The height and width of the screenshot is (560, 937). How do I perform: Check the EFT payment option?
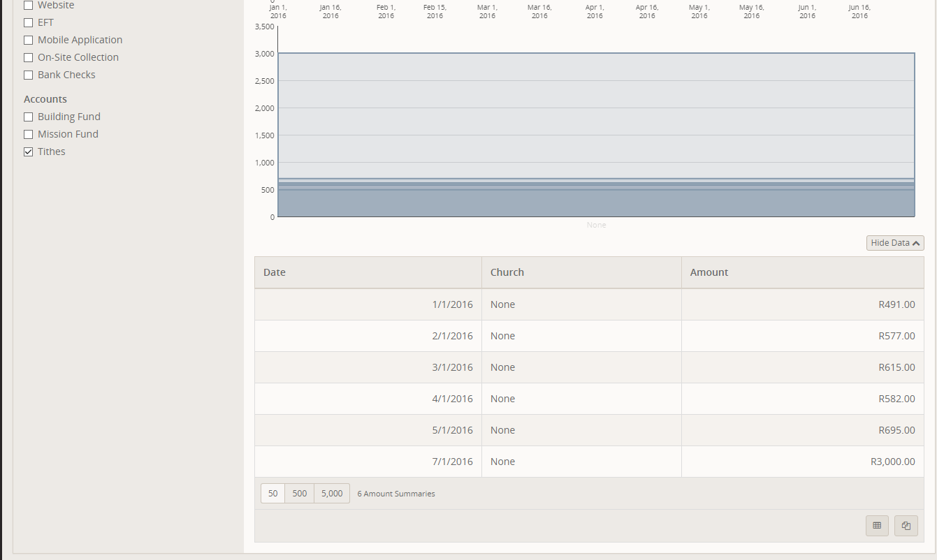click(x=29, y=22)
